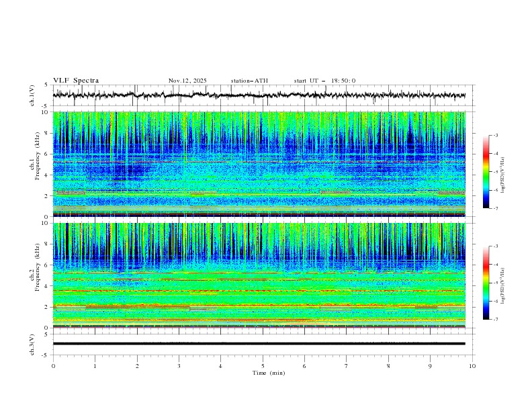Click the ch.1 spectrogram plot area
Screen dimensions: 532x411
pyautogui.click(x=259, y=164)
